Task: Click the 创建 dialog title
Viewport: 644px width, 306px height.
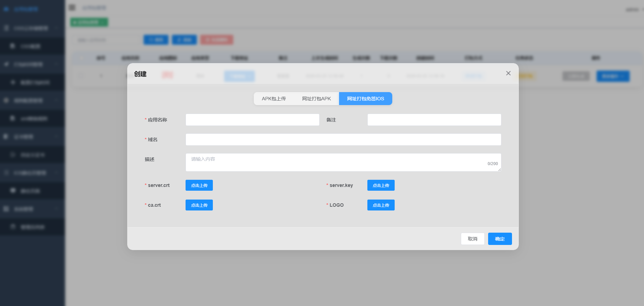Action: coord(140,74)
